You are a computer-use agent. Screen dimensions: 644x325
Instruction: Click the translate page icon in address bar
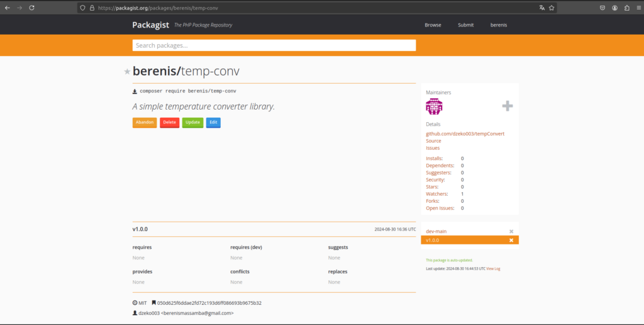(x=541, y=8)
